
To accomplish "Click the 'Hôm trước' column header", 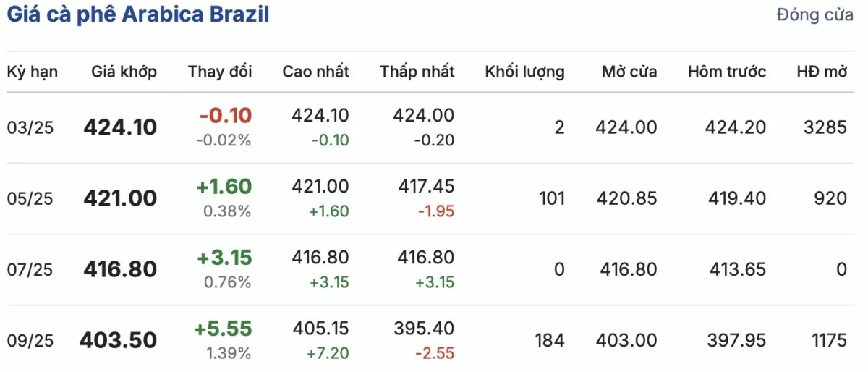I will coord(727,72).
